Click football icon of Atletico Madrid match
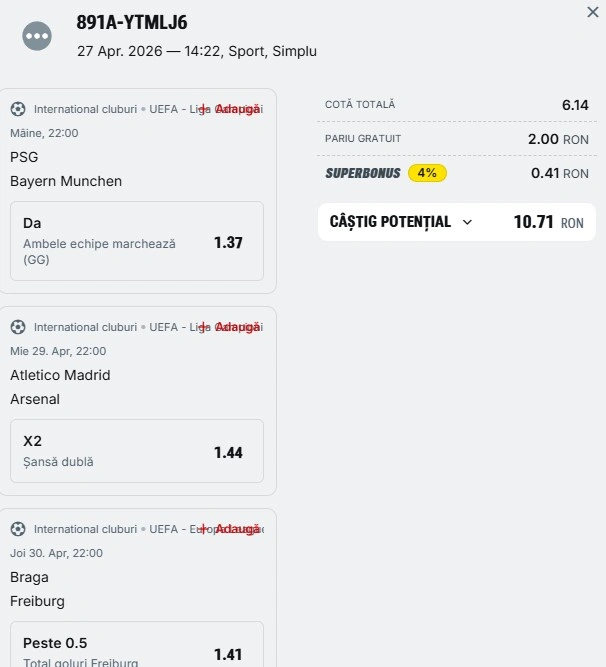 [18, 327]
